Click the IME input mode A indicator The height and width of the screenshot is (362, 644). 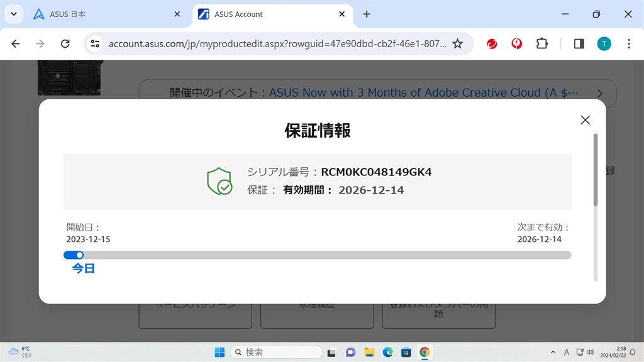pos(567,352)
